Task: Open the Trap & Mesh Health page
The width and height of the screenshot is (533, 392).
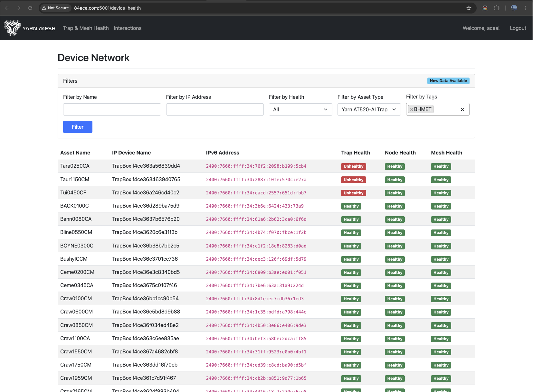Action: pos(86,28)
